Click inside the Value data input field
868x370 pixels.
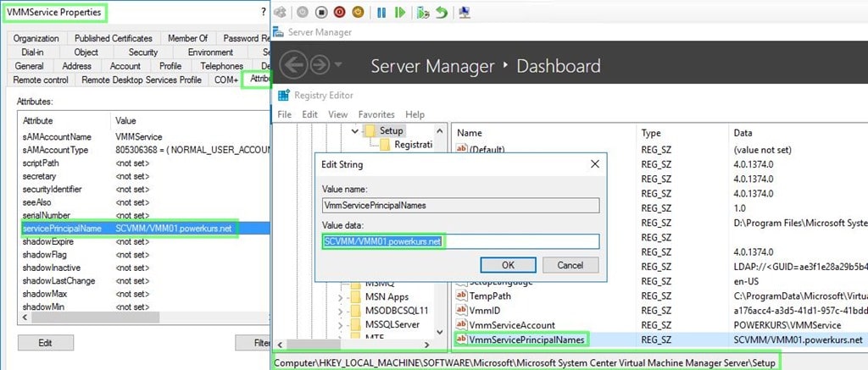tap(461, 241)
